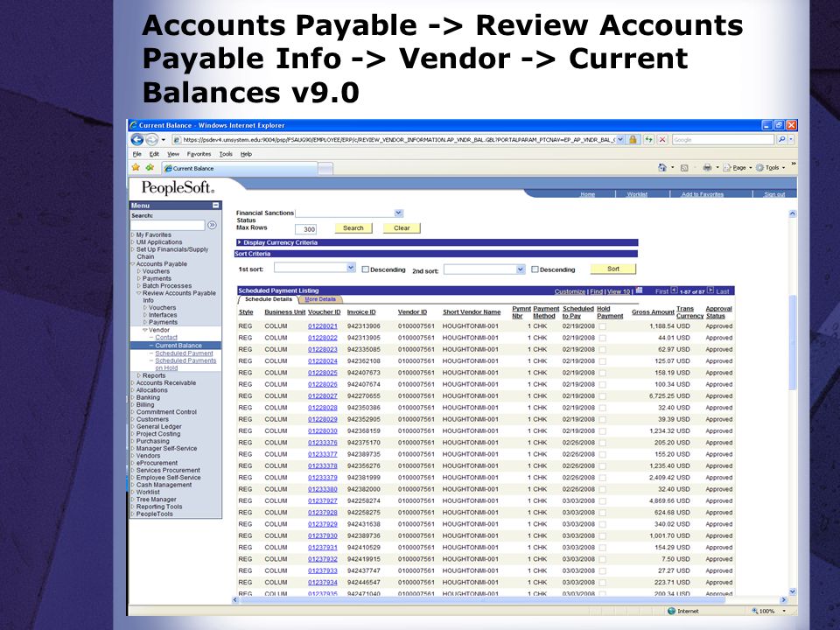Viewport: 840px width, 630px height.
Task: Open the Favorites Center star icon
Action: tap(136, 168)
